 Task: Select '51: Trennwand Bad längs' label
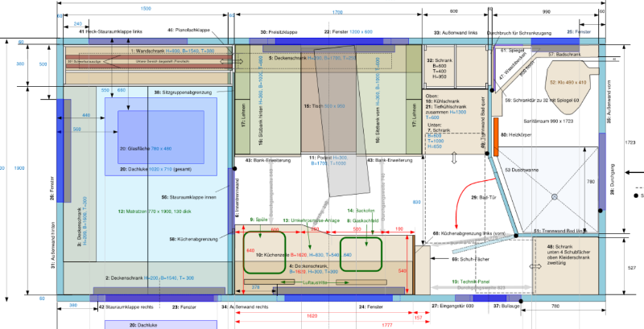[559, 231]
